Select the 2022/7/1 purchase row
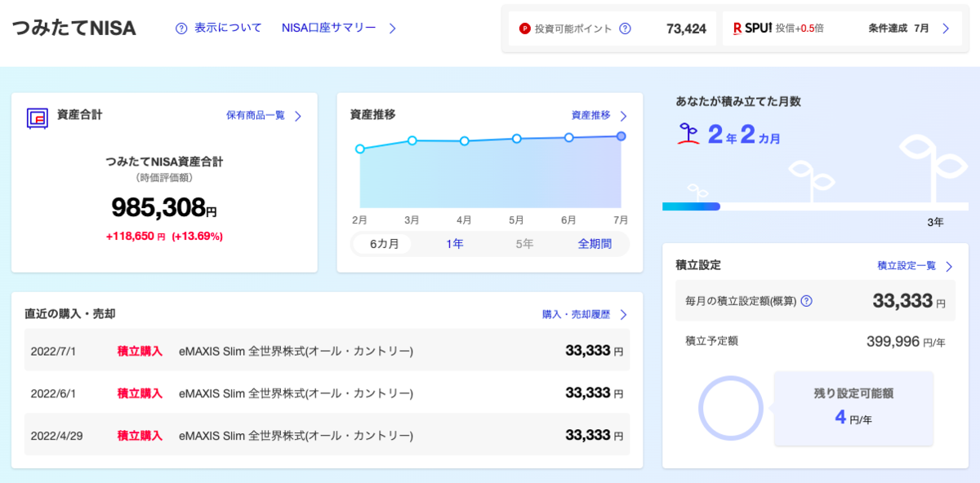This screenshot has width=980, height=483. [327, 351]
